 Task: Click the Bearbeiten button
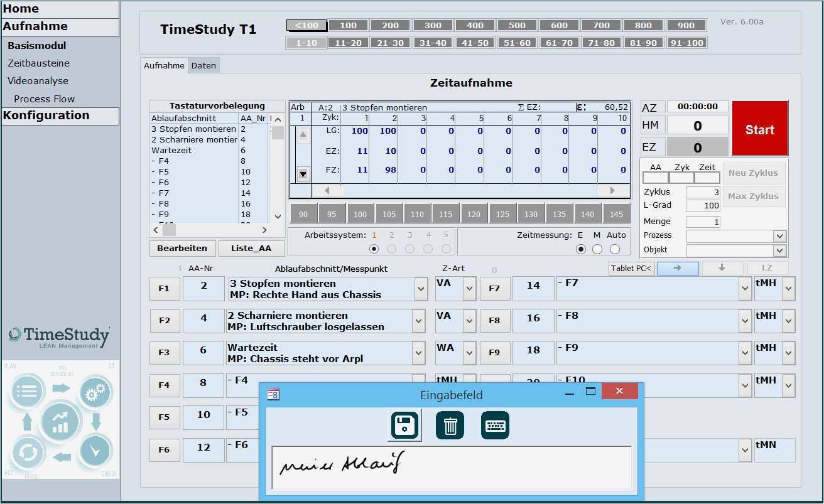[x=182, y=249]
